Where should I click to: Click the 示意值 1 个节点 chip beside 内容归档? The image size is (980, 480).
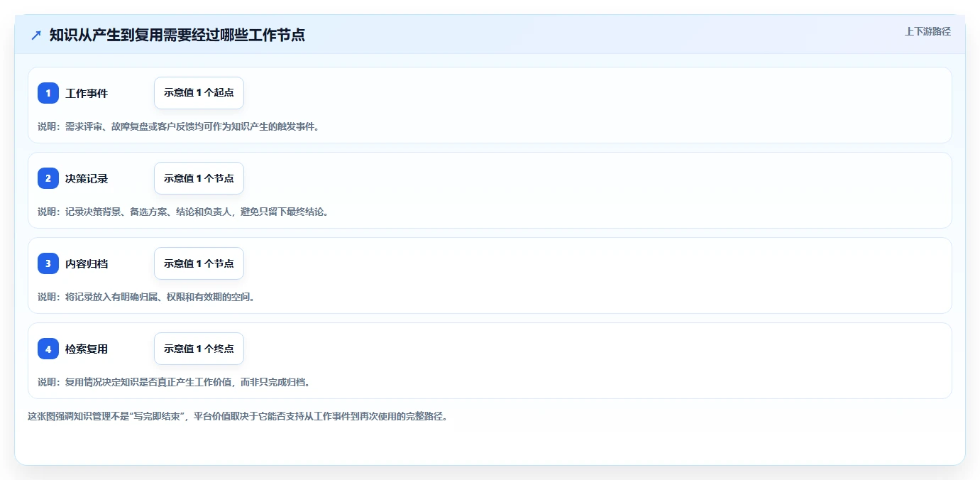click(x=199, y=263)
